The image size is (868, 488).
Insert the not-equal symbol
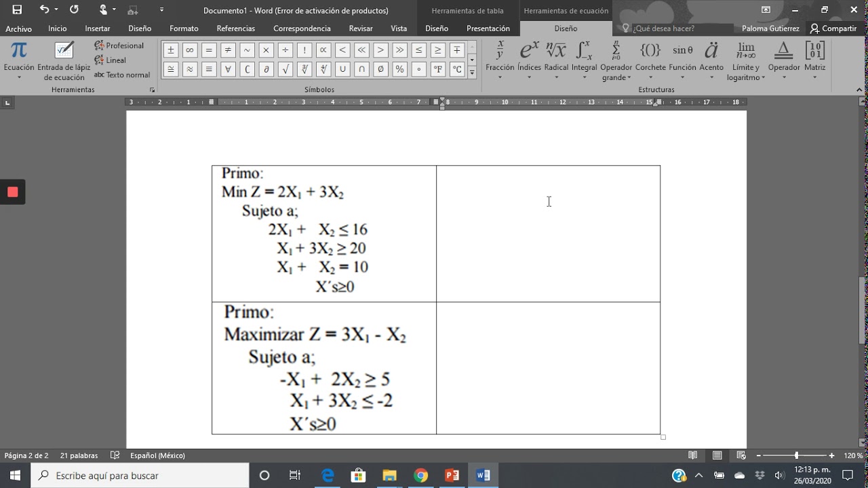228,50
